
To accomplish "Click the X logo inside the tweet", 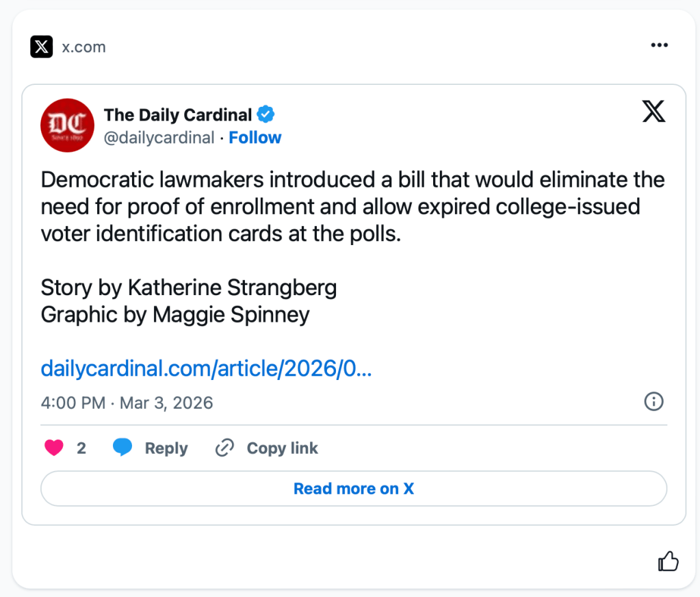I will (653, 111).
